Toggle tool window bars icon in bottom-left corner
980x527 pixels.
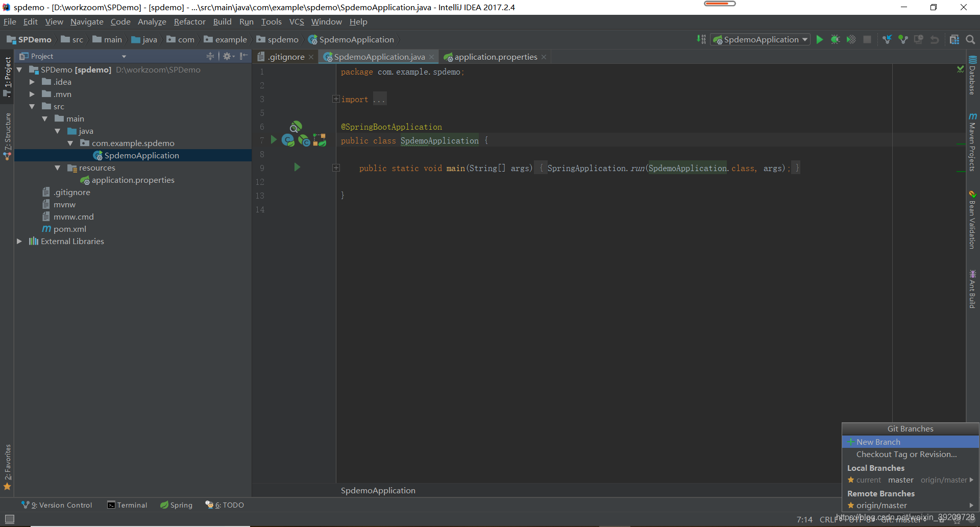point(9,519)
